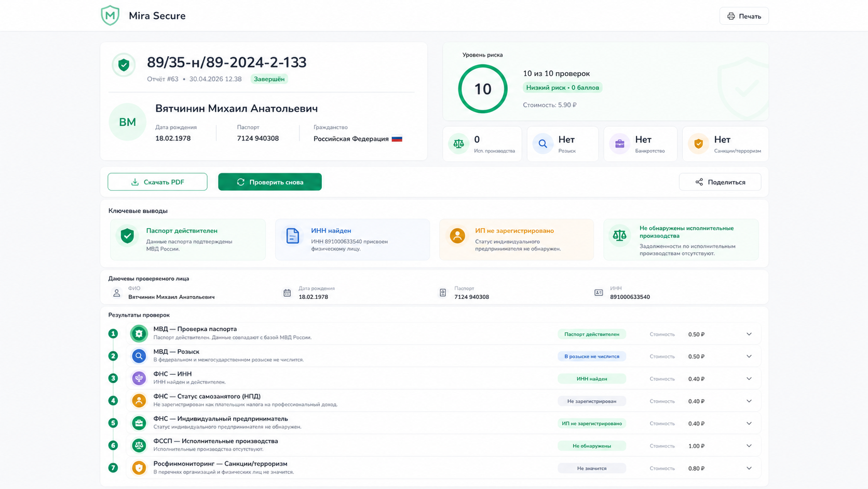Click the Печать button
The height and width of the screenshot is (489, 868).
[x=744, y=16]
